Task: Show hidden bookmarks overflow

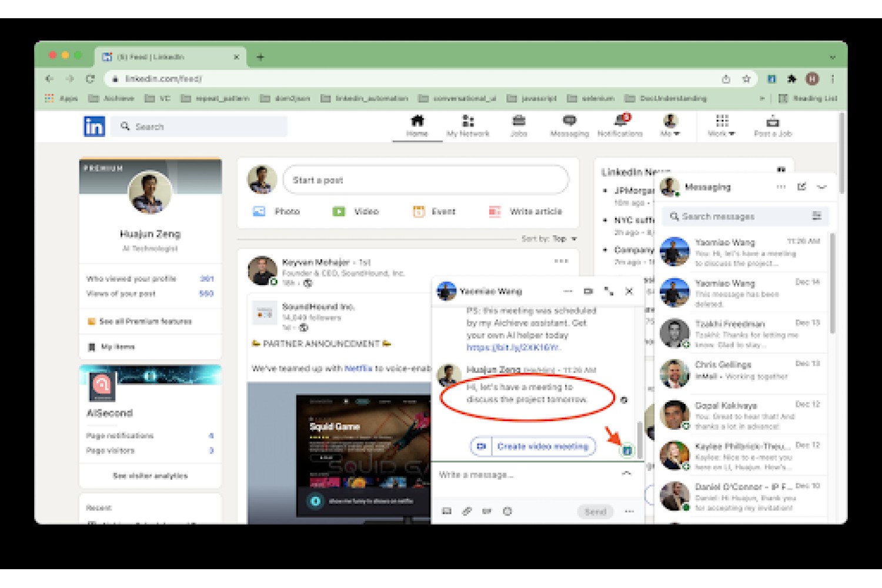Action: pos(762,98)
